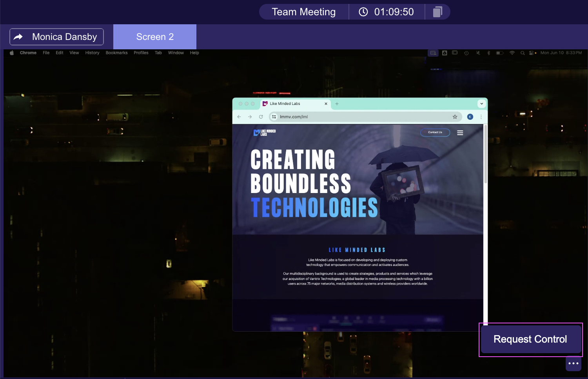Open the Profiles menu
Image resolution: width=588 pixels, height=379 pixels.
141,53
